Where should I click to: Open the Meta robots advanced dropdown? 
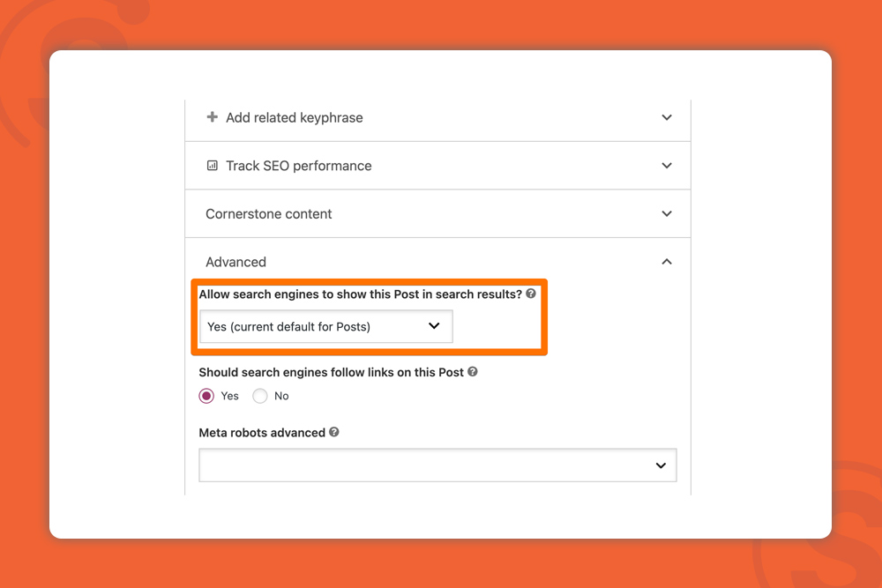tap(437, 465)
